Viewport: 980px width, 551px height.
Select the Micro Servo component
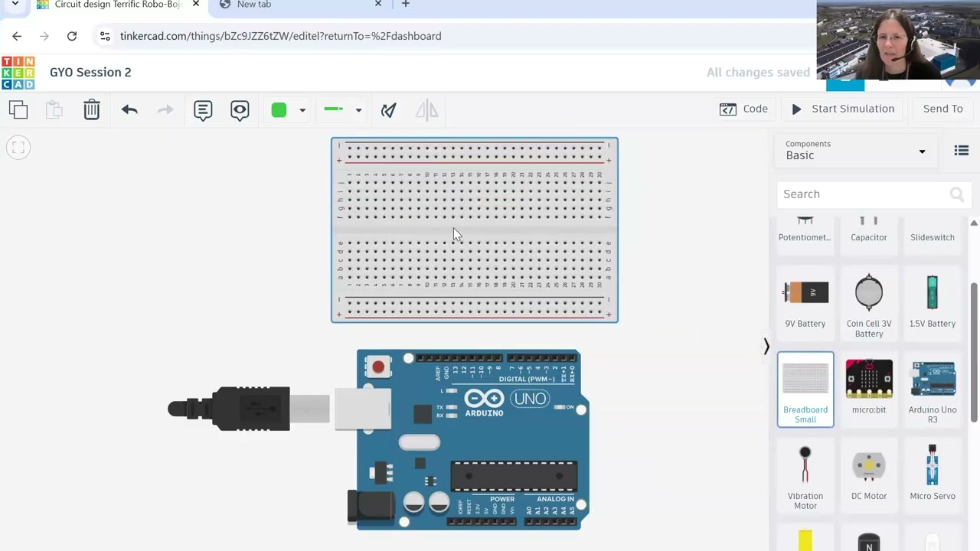(933, 474)
